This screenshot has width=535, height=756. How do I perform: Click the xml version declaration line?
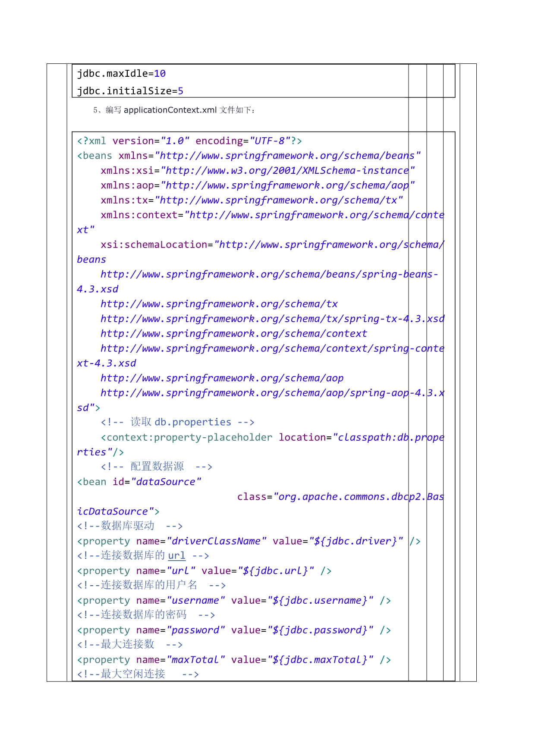(x=189, y=141)
